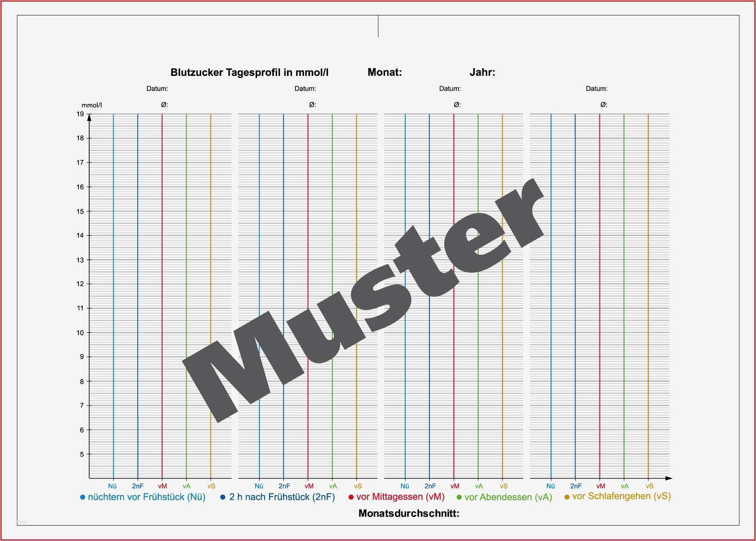This screenshot has height=541, width=756.
Task: Click y-axis value "11"
Action: [80, 308]
